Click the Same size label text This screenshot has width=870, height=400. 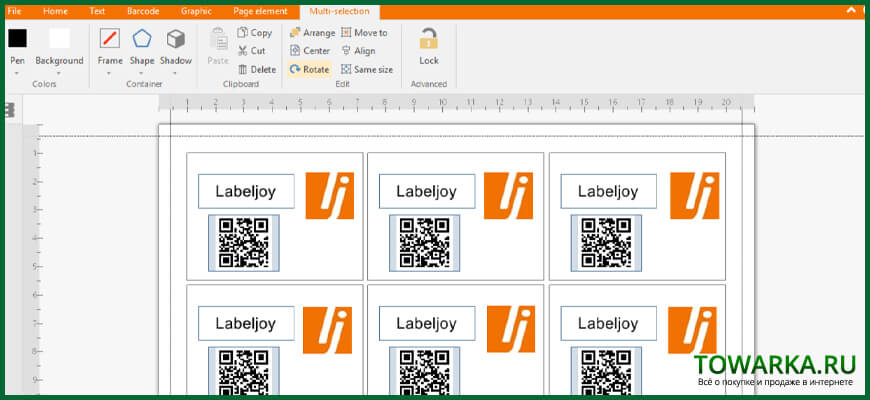point(373,69)
